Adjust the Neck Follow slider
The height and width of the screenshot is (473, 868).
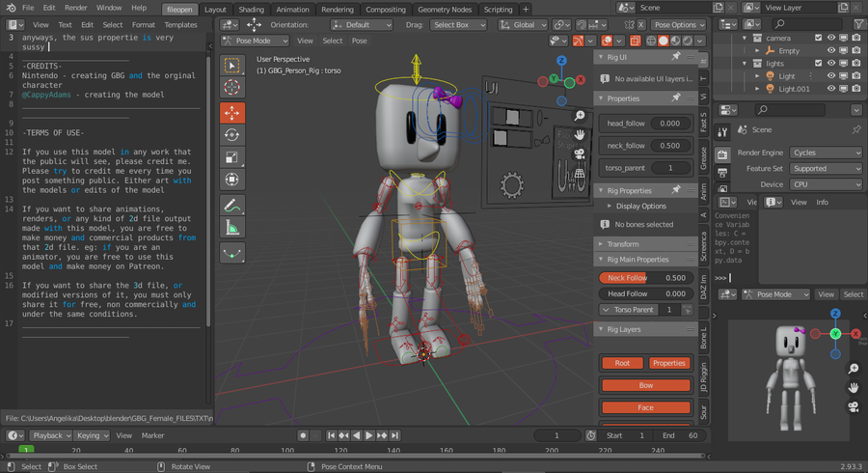coord(645,278)
